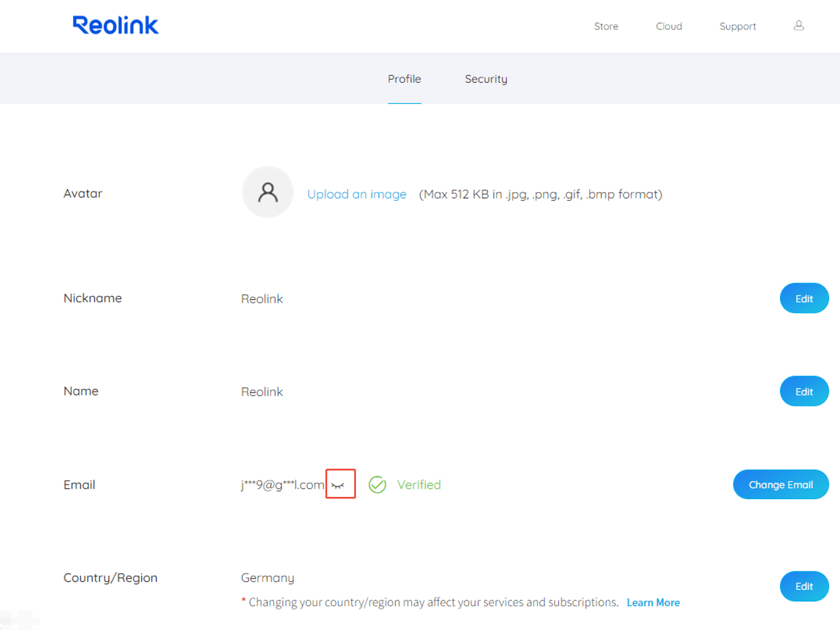Click the Email label

tap(79, 485)
